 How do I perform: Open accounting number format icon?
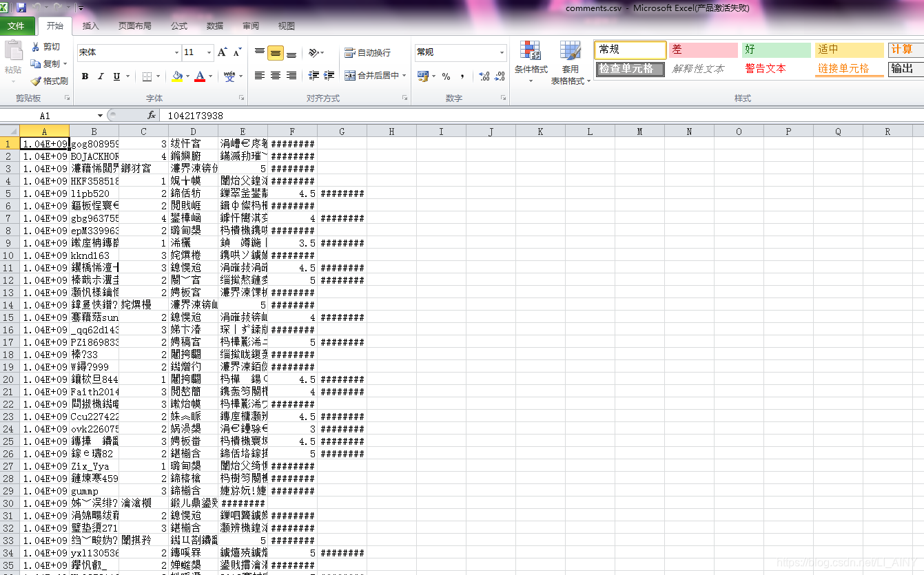[422, 76]
